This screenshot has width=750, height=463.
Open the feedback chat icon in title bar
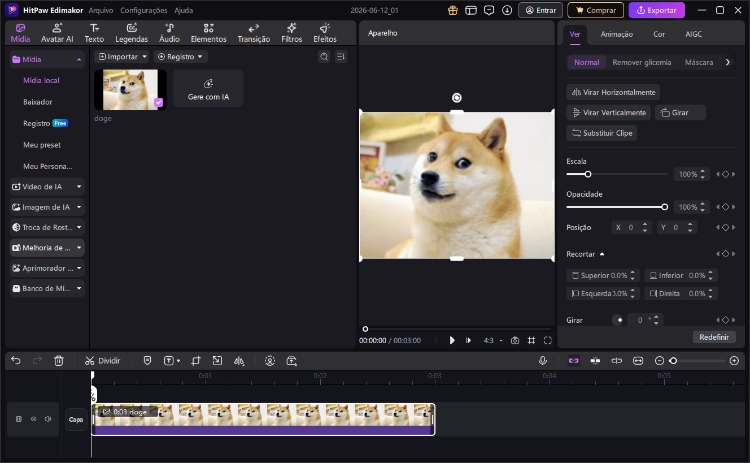pyautogui.click(x=489, y=10)
